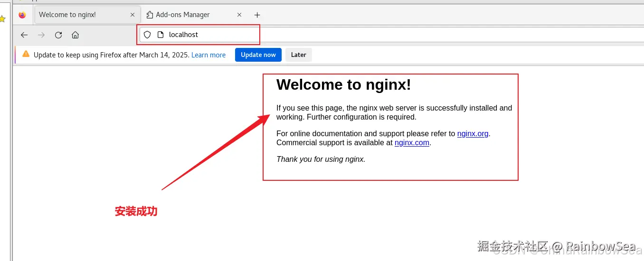Image resolution: width=644 pixels, height=261 pixels.
Task: Click the warning icon in update bar
Action: point(26,54)
